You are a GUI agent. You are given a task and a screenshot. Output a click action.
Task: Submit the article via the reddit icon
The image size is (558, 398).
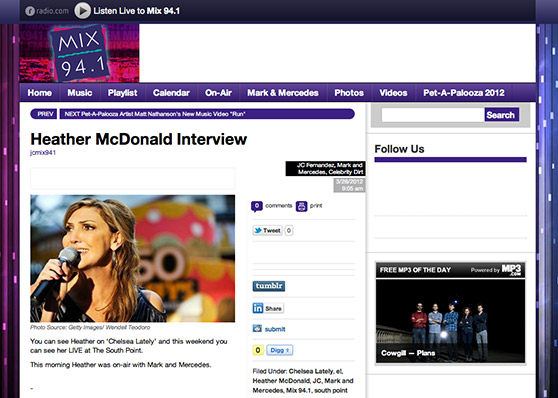click(x=257, y=329)
